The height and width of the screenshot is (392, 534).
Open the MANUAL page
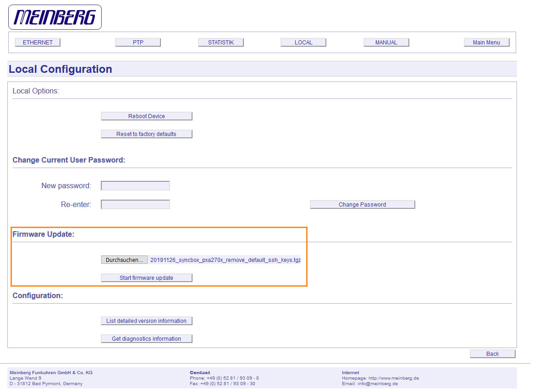point(386,43)
